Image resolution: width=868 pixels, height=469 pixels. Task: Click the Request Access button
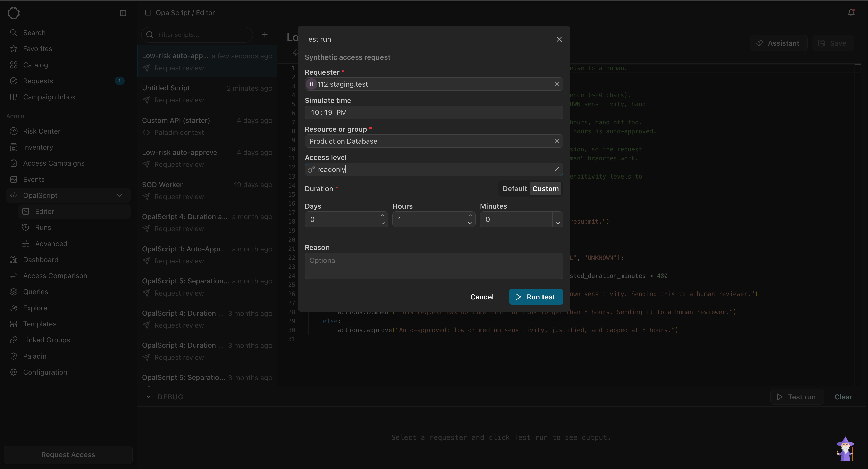click(68, 455)
